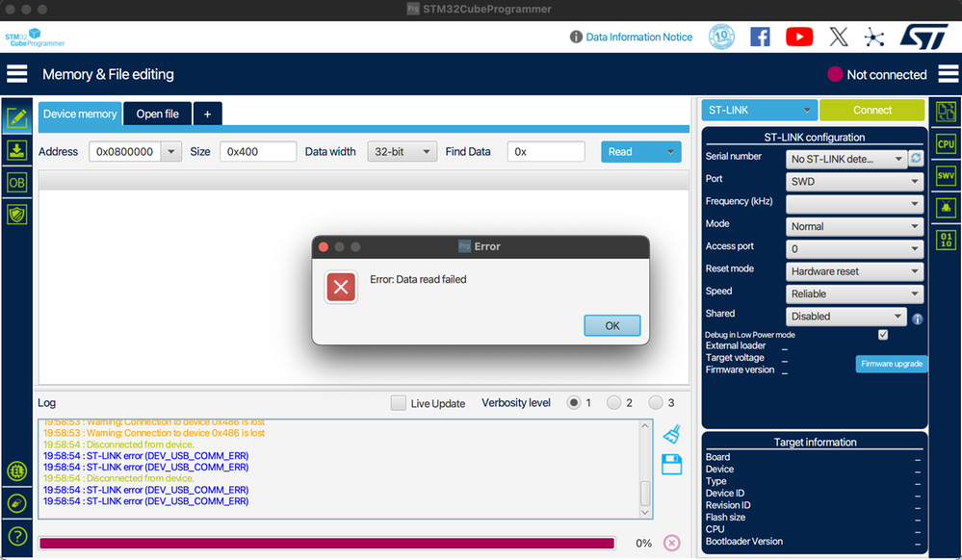Save the log with the floppy icon
The height and width of the screenshot is (560, 962).
tap(672, 465)
